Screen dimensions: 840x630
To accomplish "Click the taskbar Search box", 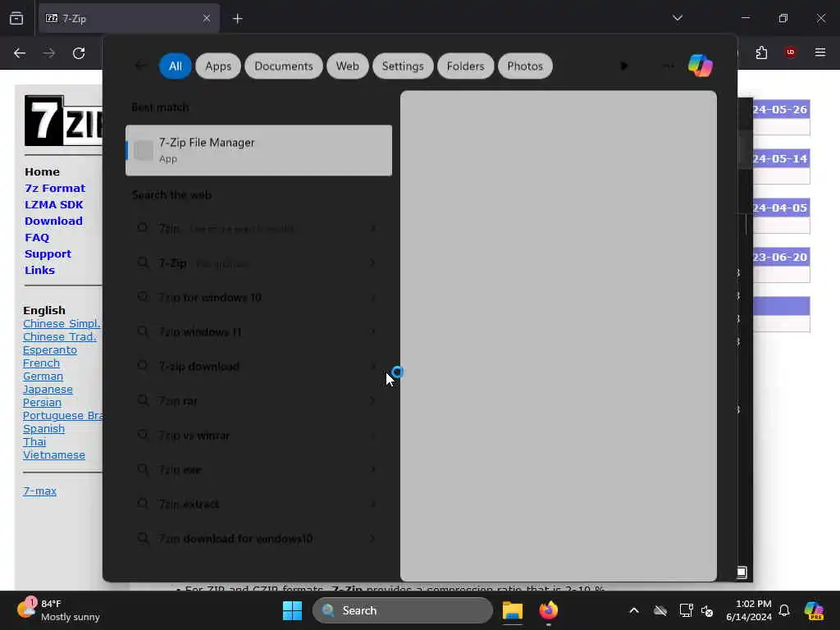I will click(402, 610).
